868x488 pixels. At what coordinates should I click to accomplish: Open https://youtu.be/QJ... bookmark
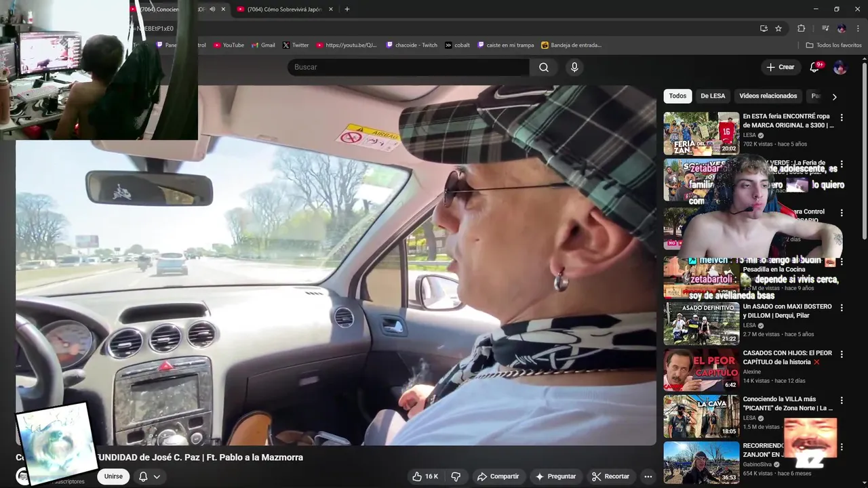346,45
